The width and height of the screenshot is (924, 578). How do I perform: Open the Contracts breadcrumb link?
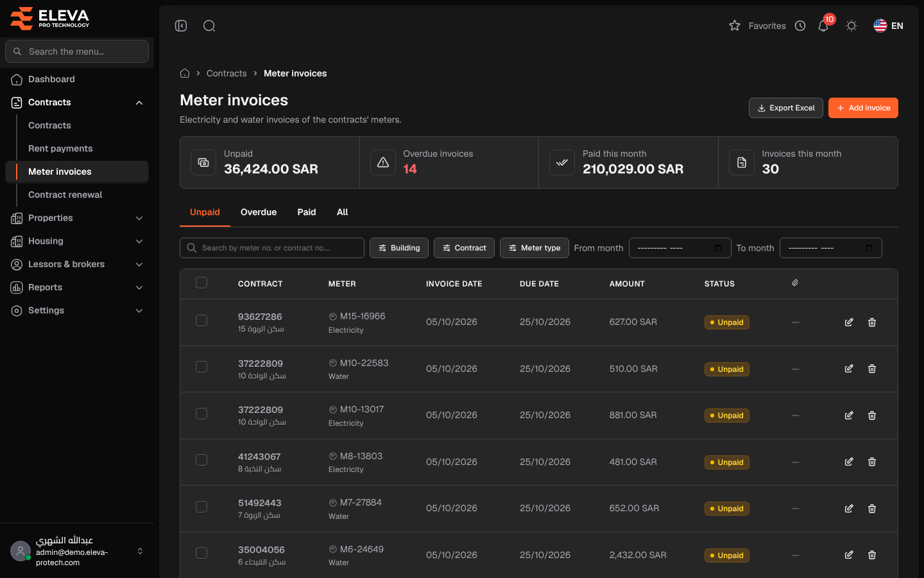pyautogui.click(x=227, y=73)
